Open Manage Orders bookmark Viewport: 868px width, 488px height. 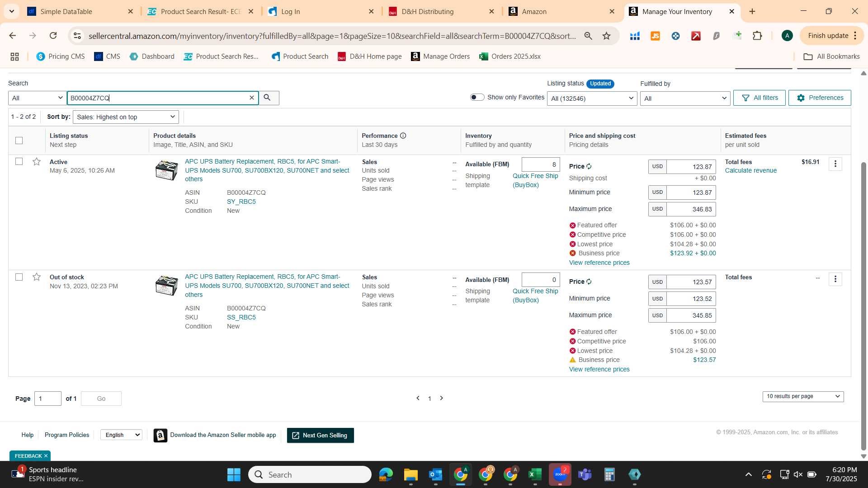coord(440,56)
